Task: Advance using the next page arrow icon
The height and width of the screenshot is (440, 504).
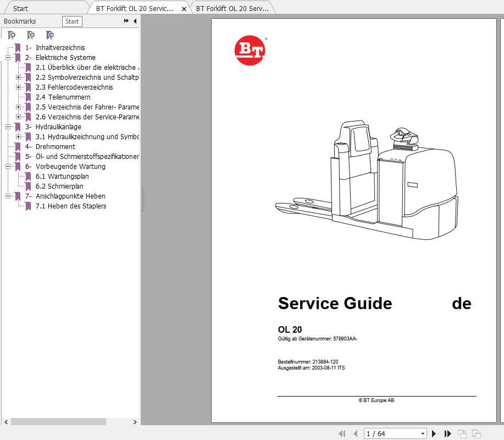Action: pos(434,433)
